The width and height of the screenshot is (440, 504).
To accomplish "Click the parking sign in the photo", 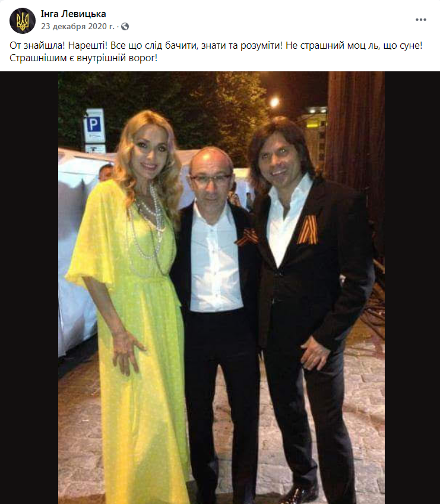I will 94,125.
